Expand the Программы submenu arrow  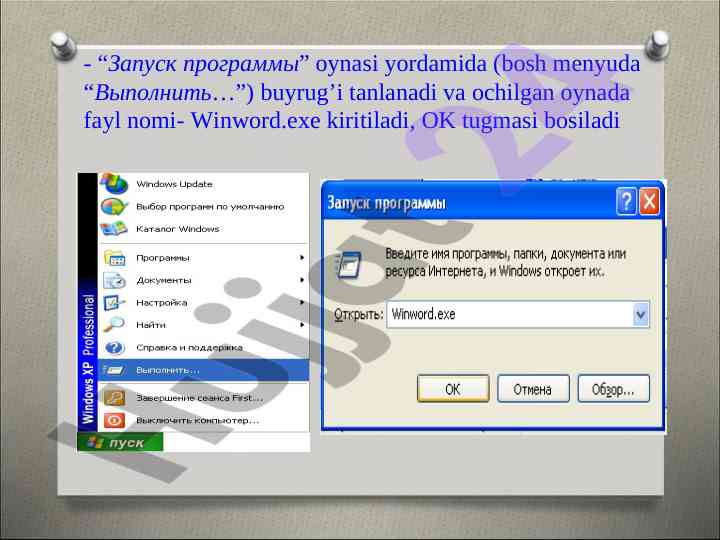302,258
